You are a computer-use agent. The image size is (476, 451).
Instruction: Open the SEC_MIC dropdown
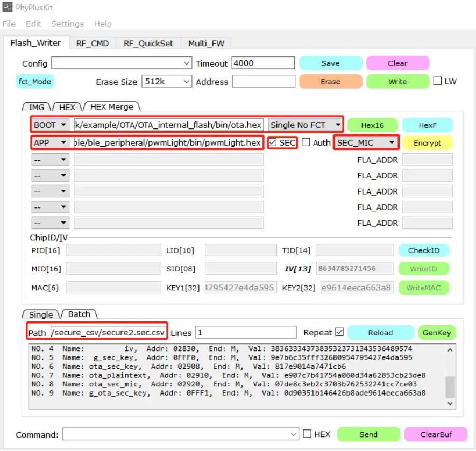[366, 142]
